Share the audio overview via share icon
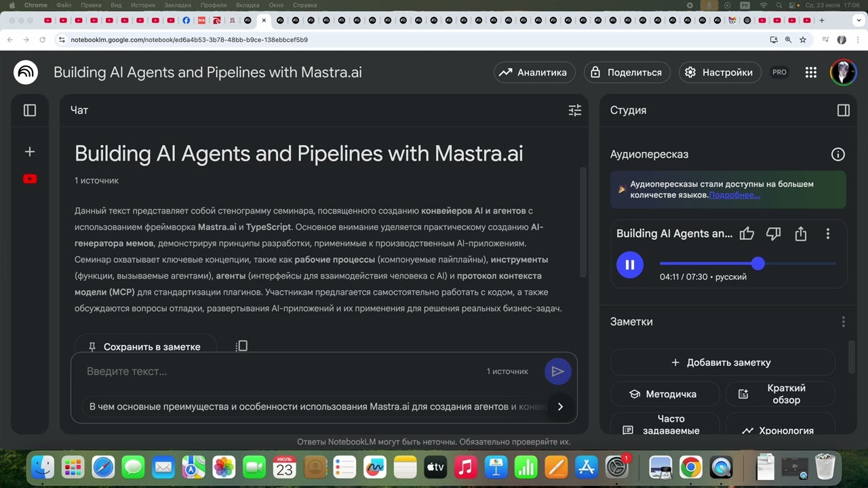 click(x=801, y=234)
